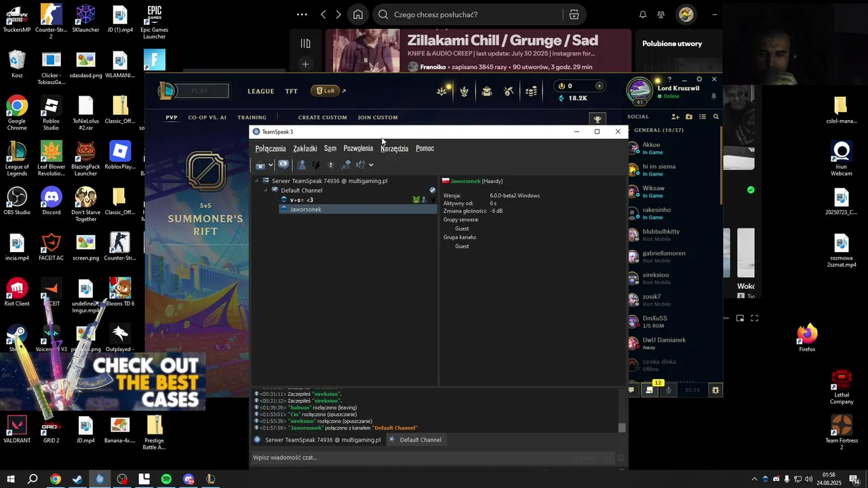Open the dropdown arrow next to speaker mute icon
This screenshot has height=488, width=868.
point(371,165)
